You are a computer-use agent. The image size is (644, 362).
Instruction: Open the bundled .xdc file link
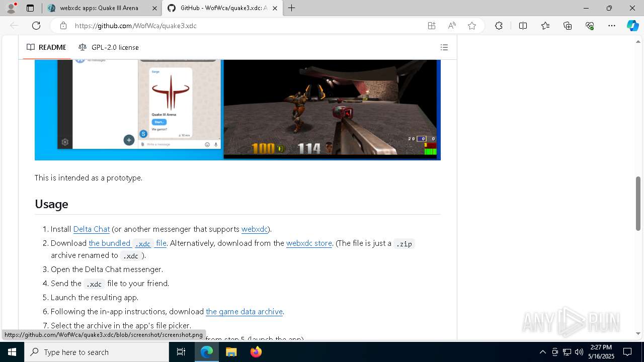127,243
